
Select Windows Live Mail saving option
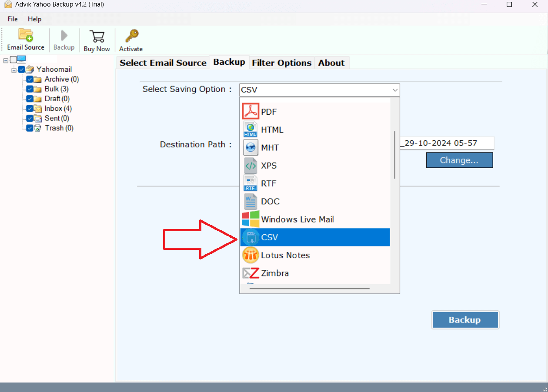click(315, 219)
